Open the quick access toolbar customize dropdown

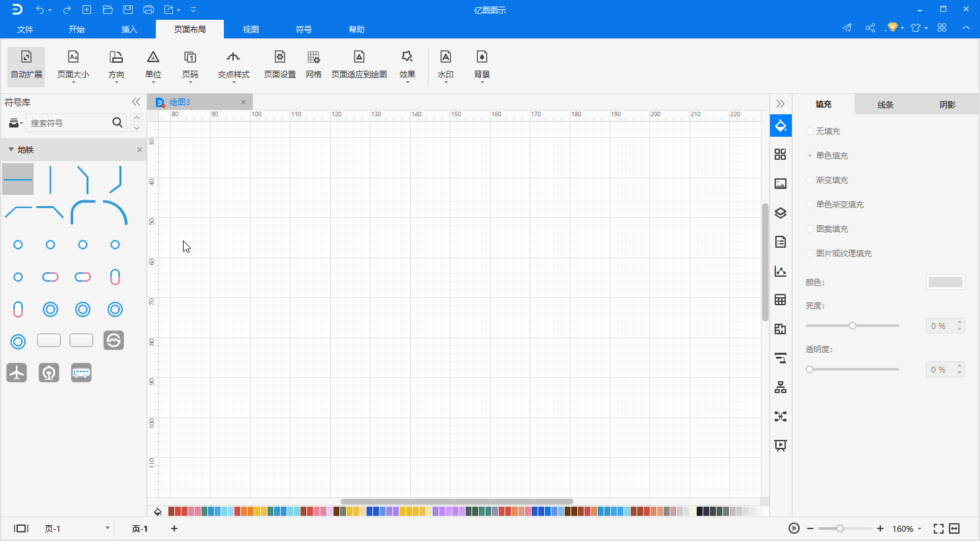point(193,10)
